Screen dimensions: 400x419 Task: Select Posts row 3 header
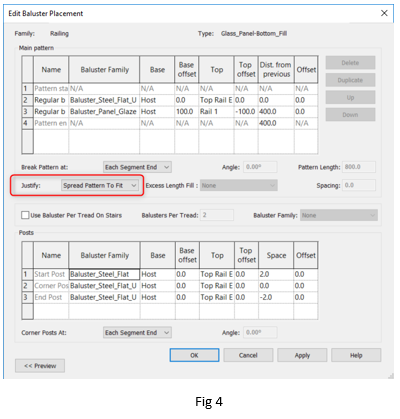point(28,297)
